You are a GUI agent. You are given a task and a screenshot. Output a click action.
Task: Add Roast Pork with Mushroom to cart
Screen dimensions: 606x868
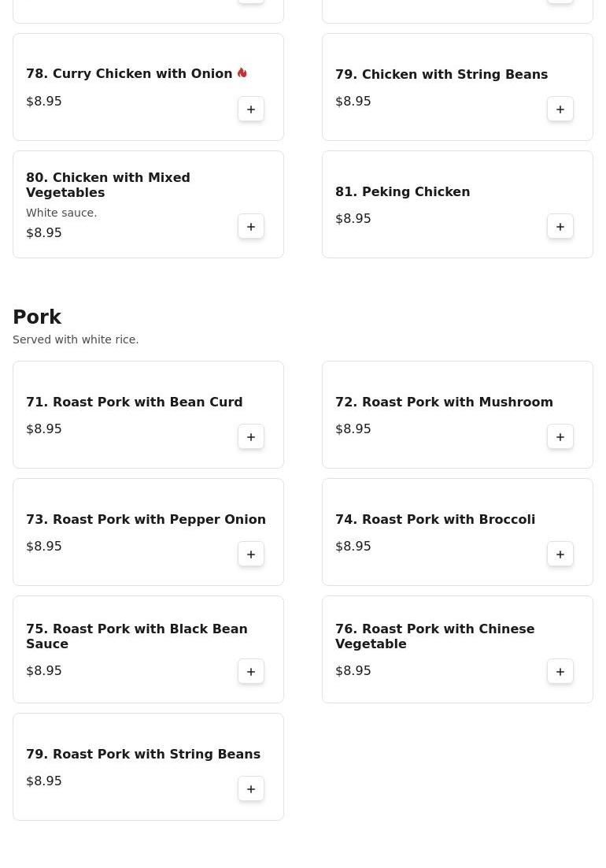click(560, 437)
